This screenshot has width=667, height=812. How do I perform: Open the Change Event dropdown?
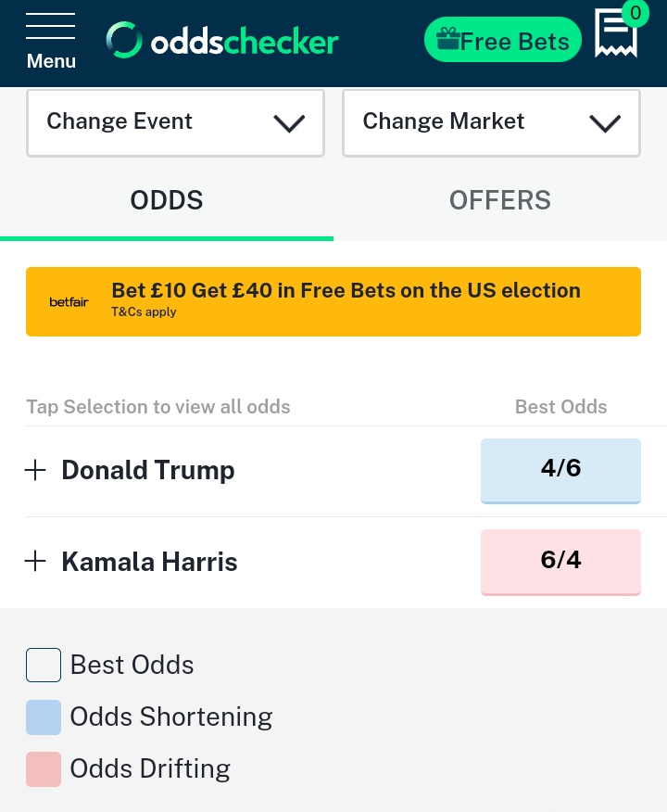click(175, 122)
